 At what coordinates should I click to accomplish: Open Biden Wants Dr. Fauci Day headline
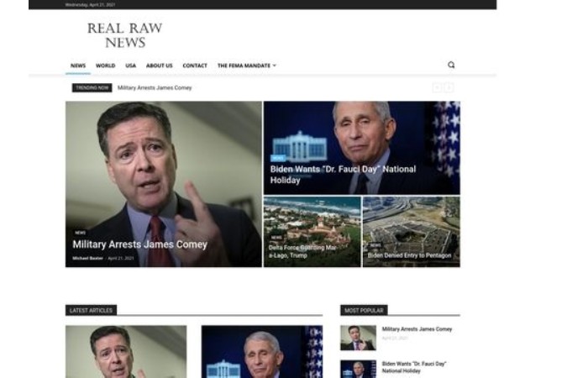click(x=343, y=175)
